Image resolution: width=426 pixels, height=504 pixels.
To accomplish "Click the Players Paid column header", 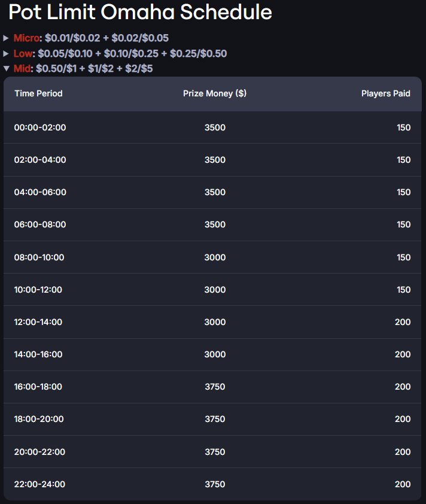I will [385, 93].
